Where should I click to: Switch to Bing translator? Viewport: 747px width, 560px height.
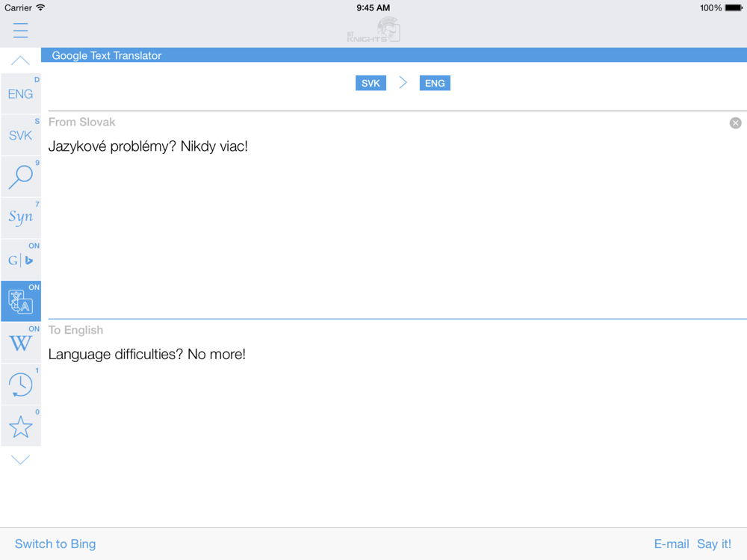coord(55,544)
